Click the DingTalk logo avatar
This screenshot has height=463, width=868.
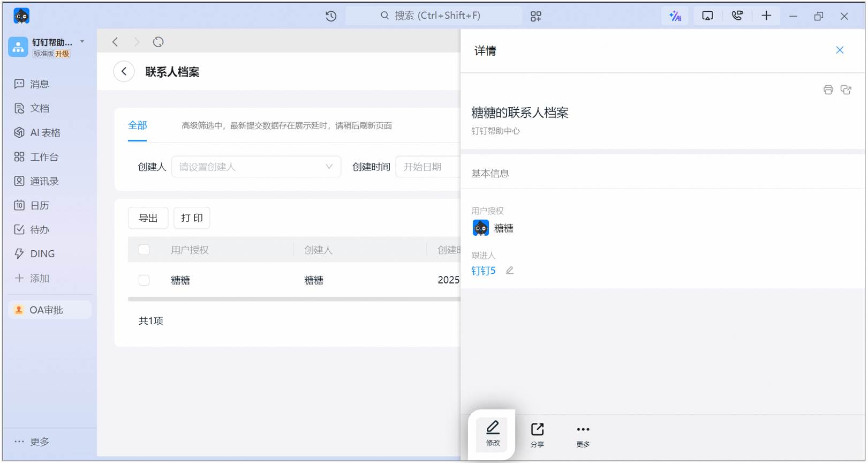click(x=21, y=16)
